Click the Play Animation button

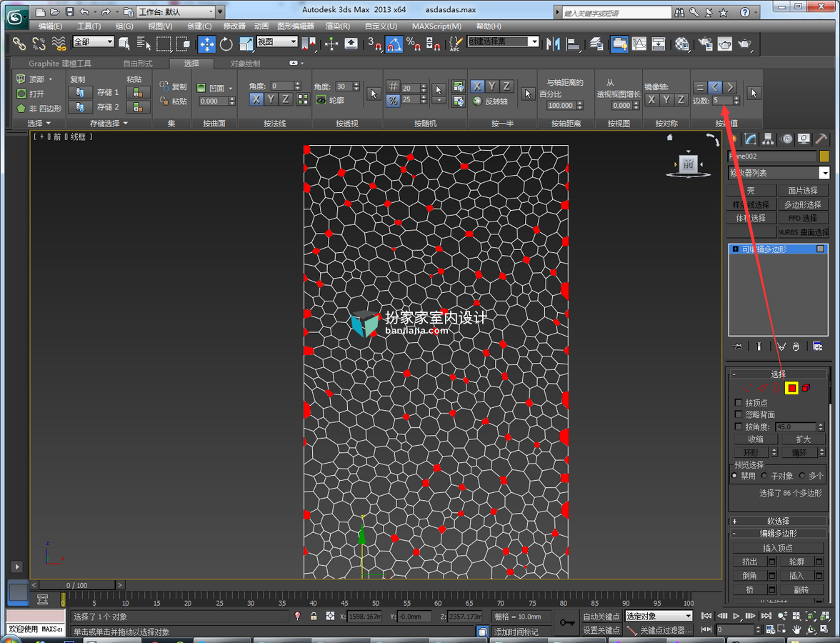736,616
